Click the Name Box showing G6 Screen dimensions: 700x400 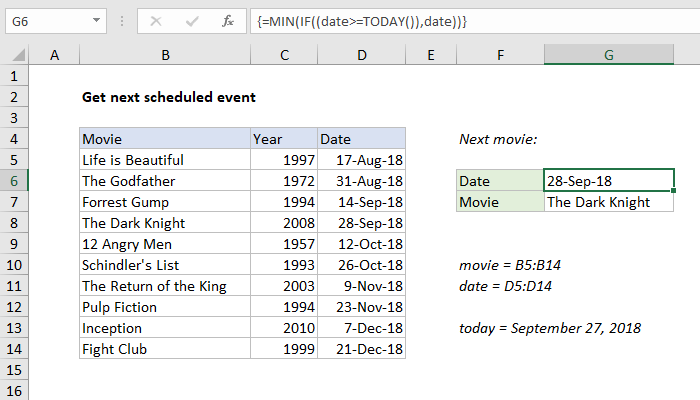coord(50,20)
